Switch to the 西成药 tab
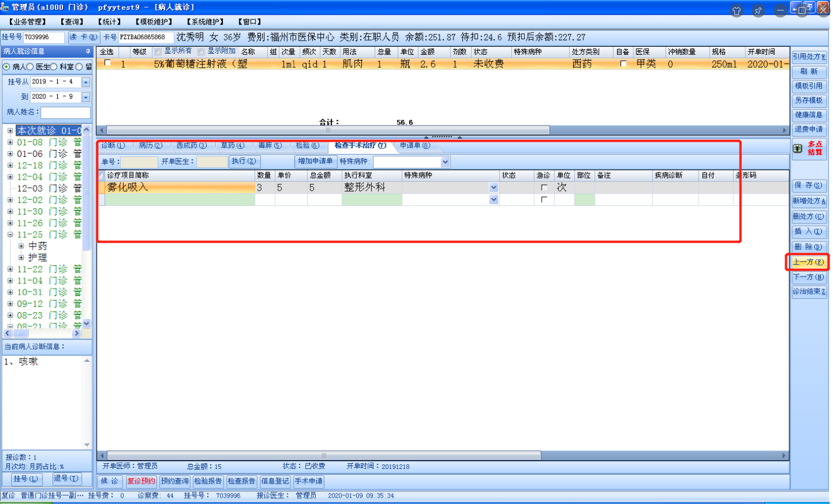Image resolution: width=833 pixels, height=504 pixels. [191, 146]
